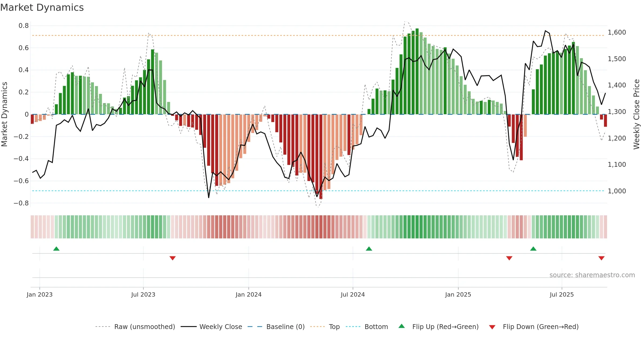
Task: Click the 0.4 tick on the left axis
Action: pyautogui.click(x=24, y=70)
